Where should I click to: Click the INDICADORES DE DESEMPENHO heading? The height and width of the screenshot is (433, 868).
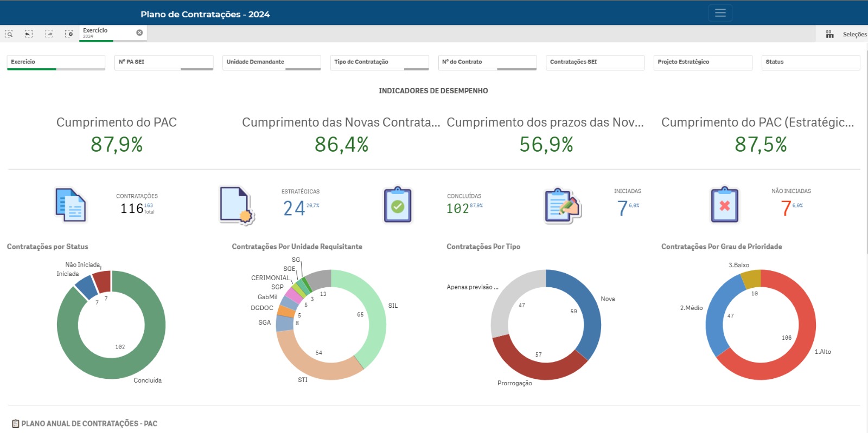pos(433,91)
